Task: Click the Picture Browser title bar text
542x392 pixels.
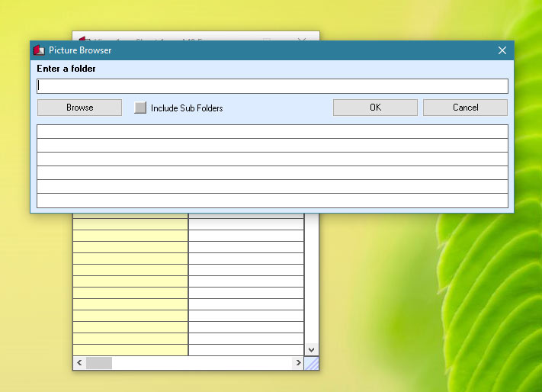Action: [81, 50]
